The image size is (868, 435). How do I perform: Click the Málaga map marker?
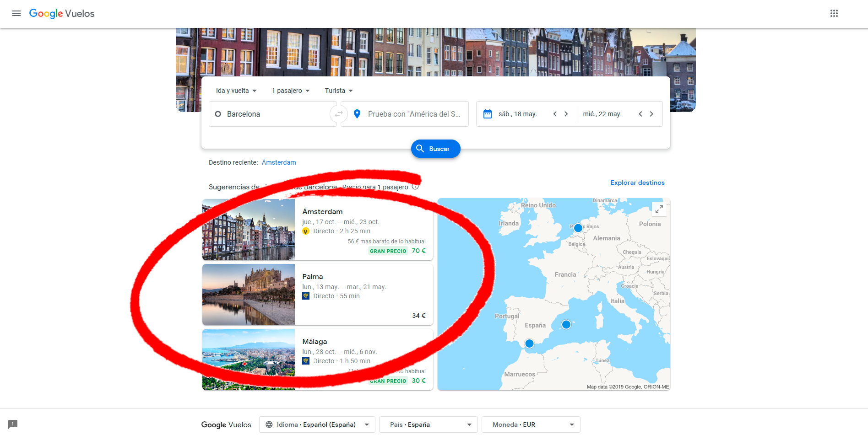pyautogui.click(x=529, y=344)
